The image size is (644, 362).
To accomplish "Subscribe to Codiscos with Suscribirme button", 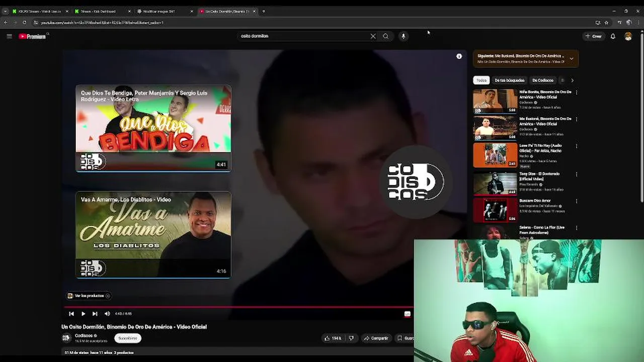I will coord(127,338).
